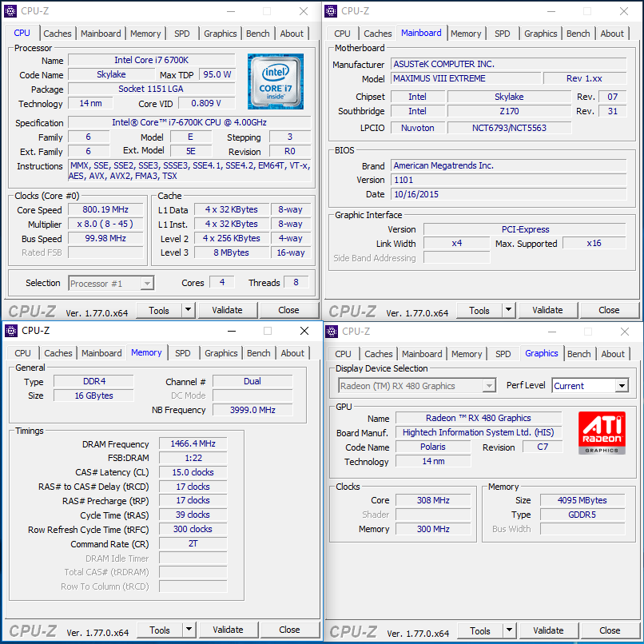Select the Bench tab in the CPU window

click(x=257, y=34)
